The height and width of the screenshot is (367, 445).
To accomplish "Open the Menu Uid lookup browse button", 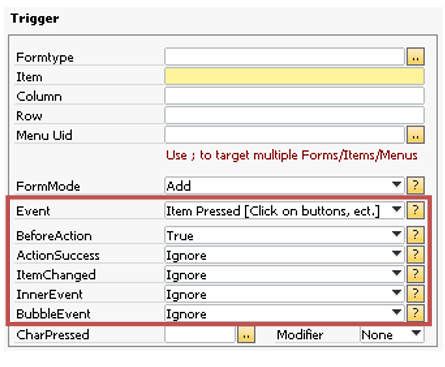I will [415, 135].
